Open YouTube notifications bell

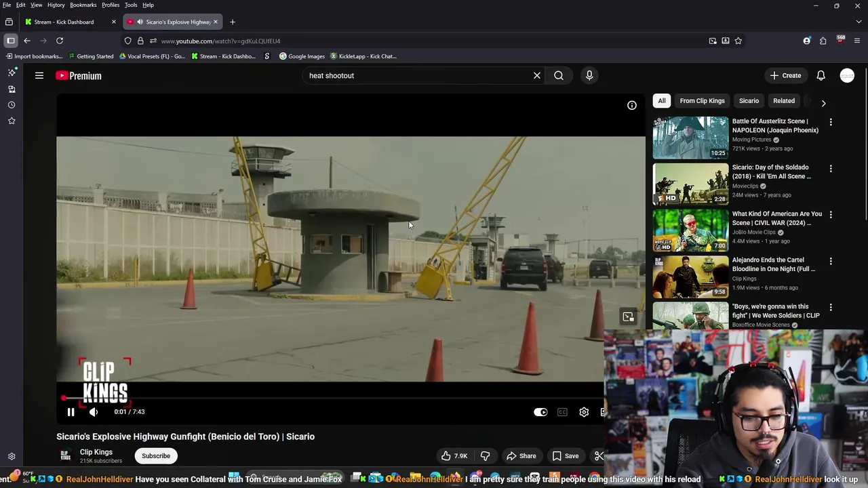coord(821,75)
